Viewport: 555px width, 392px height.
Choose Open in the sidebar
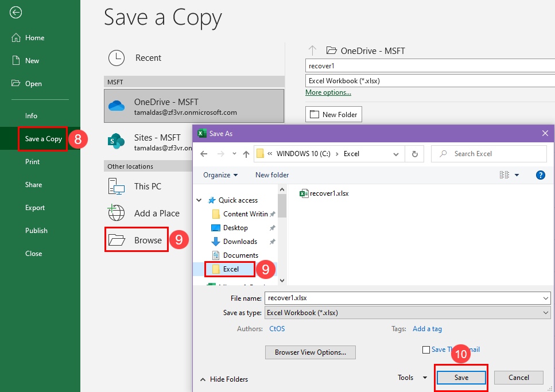[x=26, y=84]
